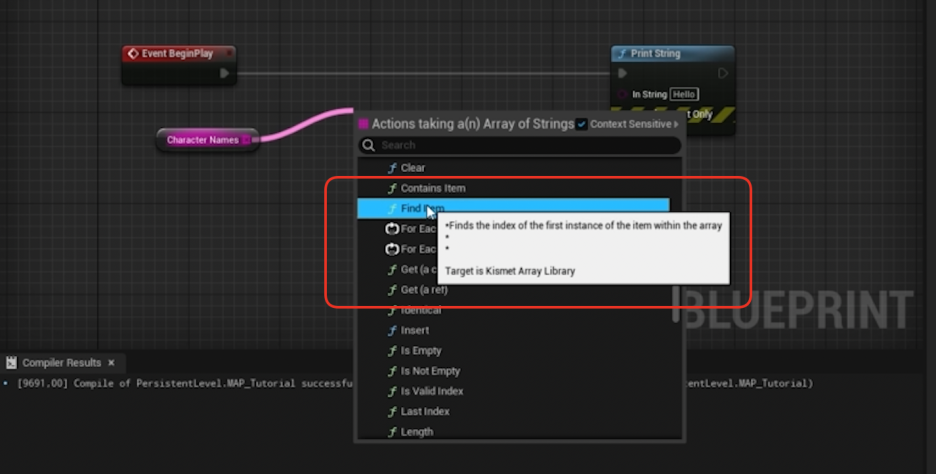Click the function icon beside Clear

click(x=392, y=168)
